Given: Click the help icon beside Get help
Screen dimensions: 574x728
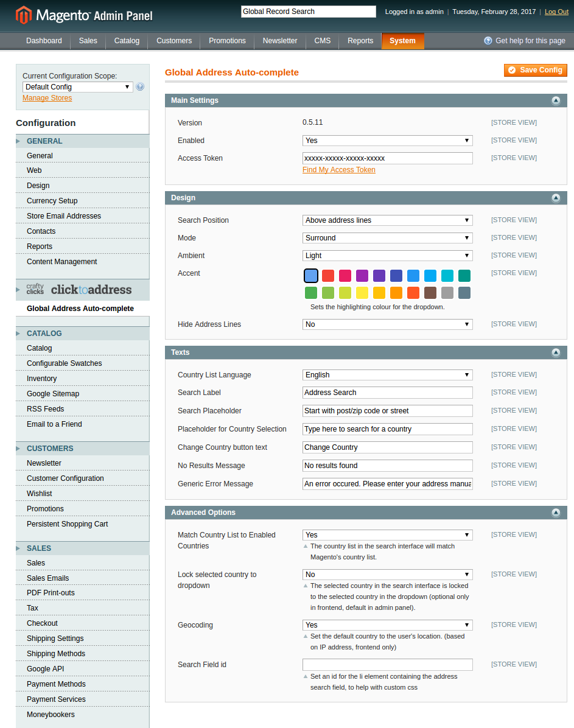Looking at the screenshot, I should pyautogui.click(x=488, y=40).
